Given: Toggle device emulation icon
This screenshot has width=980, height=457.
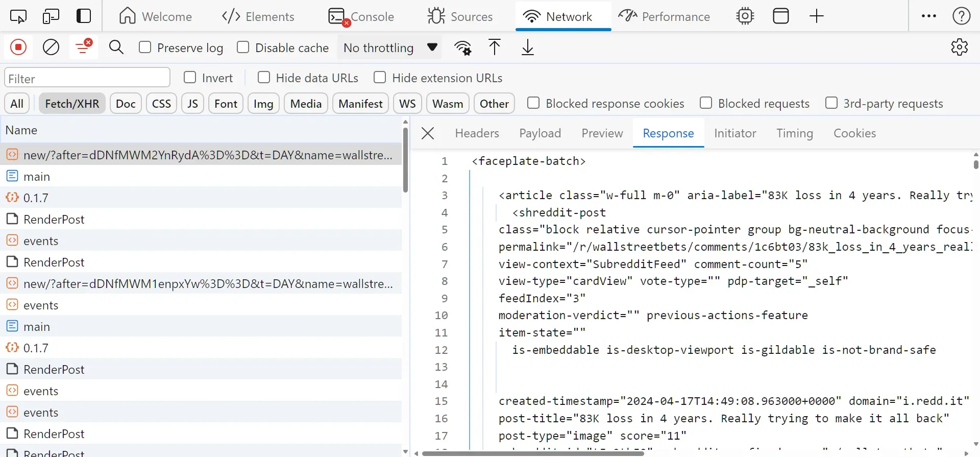Looking at the screenshot, I should [51, 16].
